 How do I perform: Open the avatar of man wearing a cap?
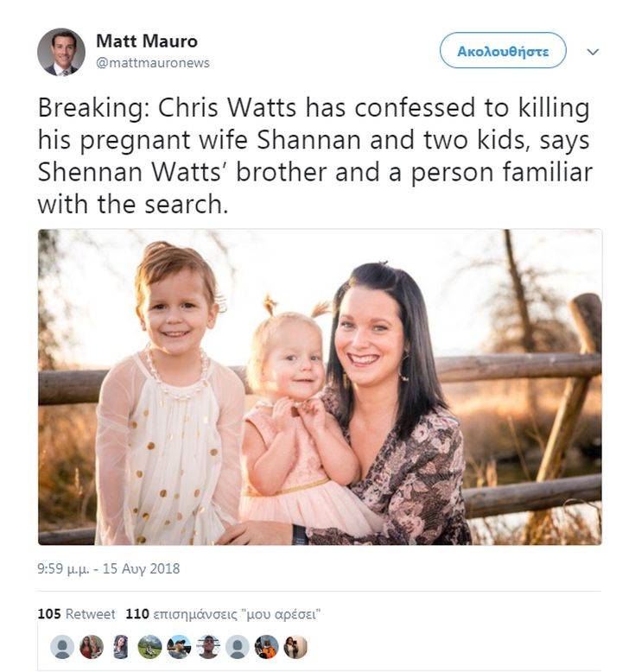tap(179, 647)
